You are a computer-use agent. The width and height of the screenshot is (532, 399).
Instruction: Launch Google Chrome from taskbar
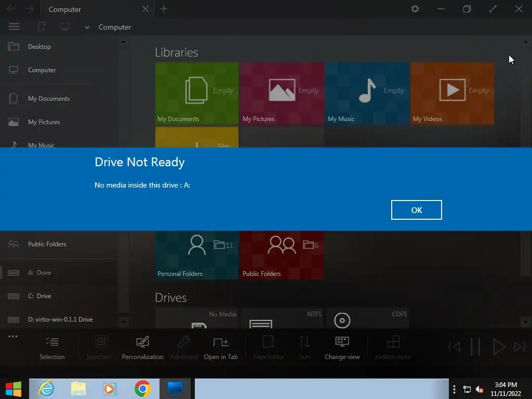[x=143, y=389]
